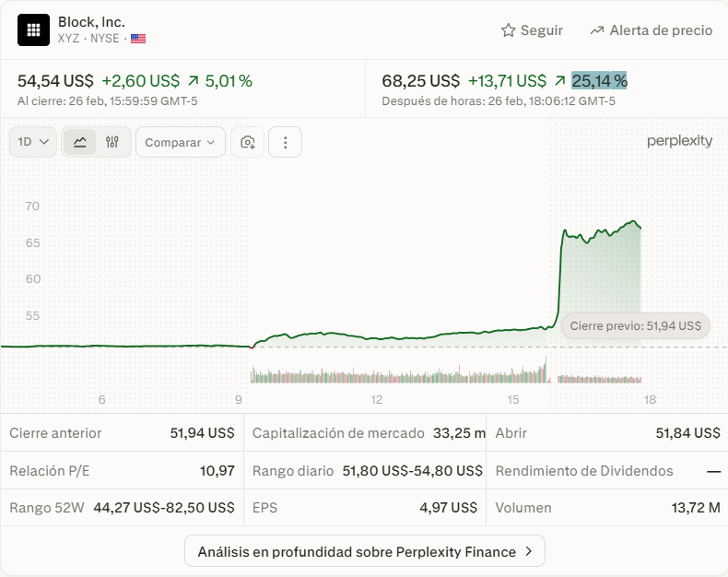Follow the stock with Seguir button

coord(532,30)
